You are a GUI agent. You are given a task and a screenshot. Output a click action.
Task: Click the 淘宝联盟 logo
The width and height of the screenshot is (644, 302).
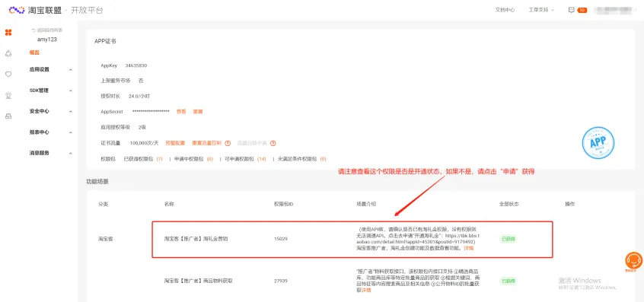click(35, 10)
